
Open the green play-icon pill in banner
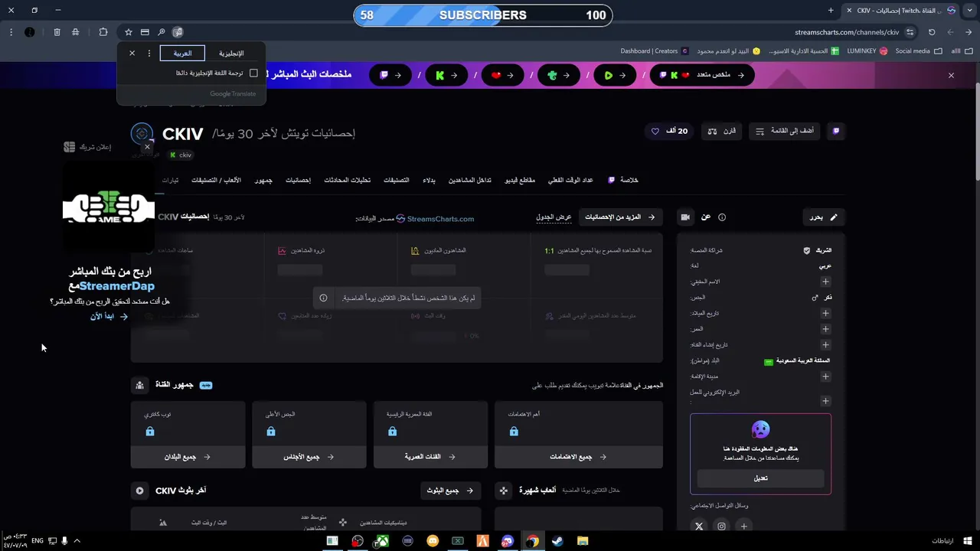(x=615, y=75)
